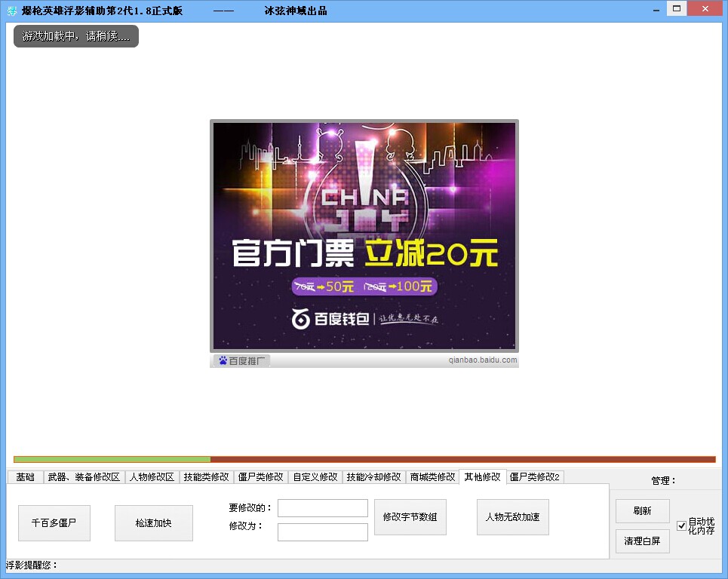Open the 自定义修改 tab

[315, 477]
